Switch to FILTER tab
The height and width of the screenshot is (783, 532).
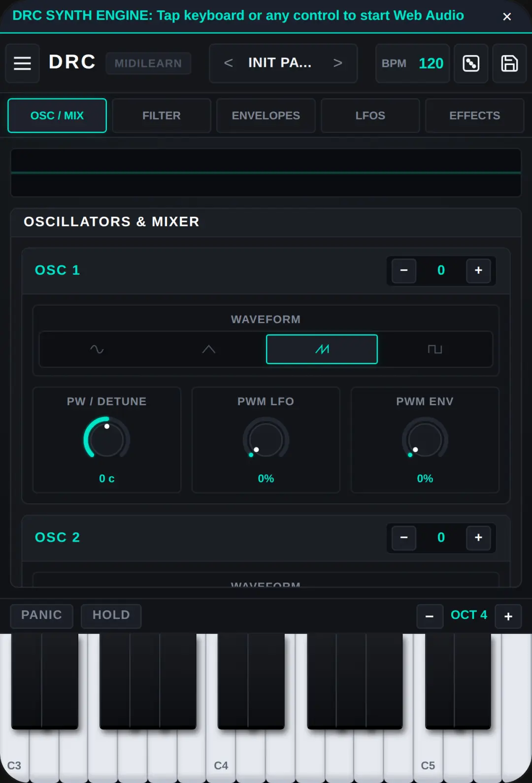[162, 116]
